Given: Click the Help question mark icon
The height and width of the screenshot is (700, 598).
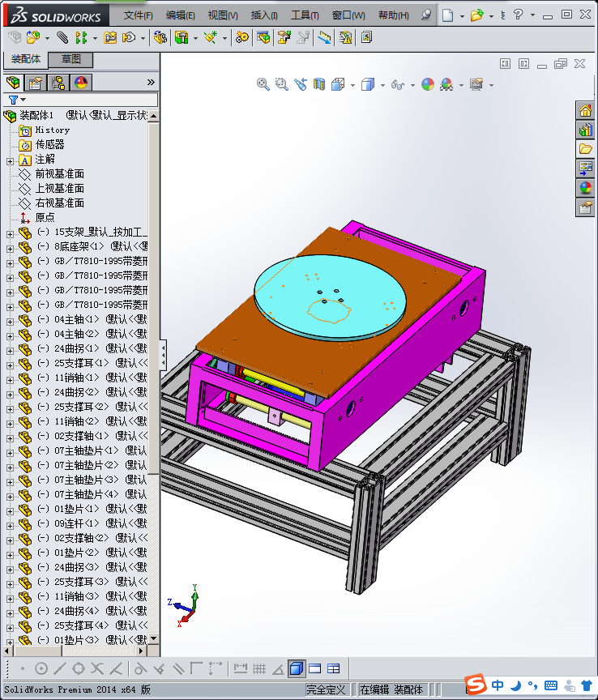Looking at the screenshot, I should (x=518, y=15).
